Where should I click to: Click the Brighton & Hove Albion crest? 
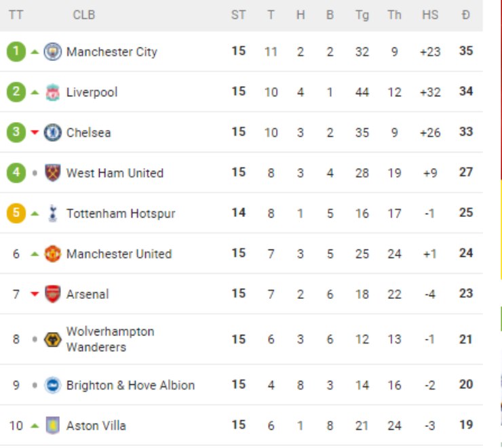(52, 385)
